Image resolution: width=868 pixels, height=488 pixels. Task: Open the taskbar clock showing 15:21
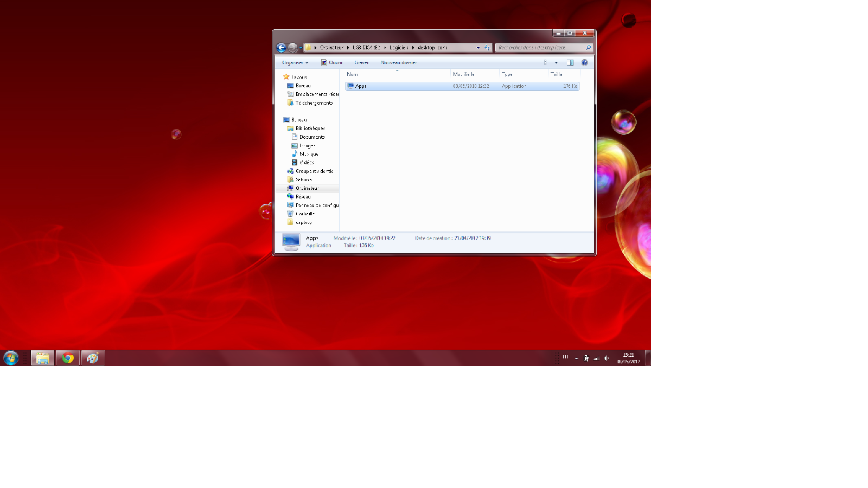(x=628, y=358)
